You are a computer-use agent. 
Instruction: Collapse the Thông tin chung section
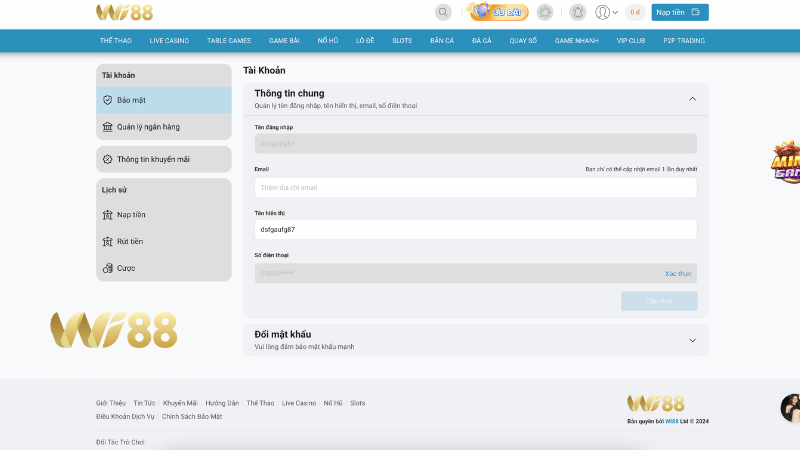pos(692,98)
